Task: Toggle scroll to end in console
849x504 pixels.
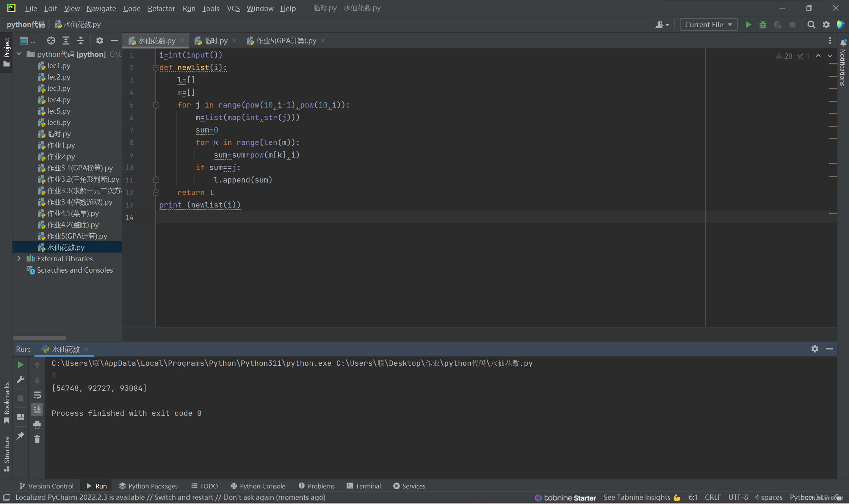Action: click(37, 410)
